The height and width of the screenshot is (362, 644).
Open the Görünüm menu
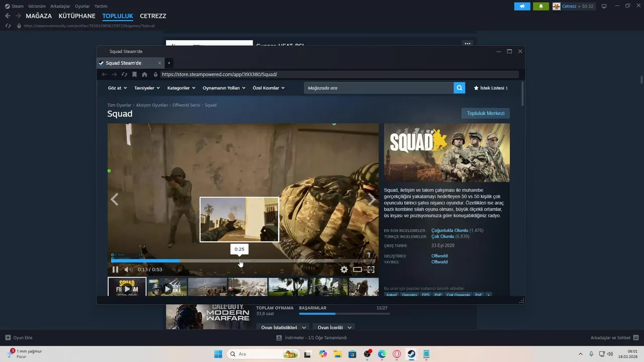(x=37, y=6)
